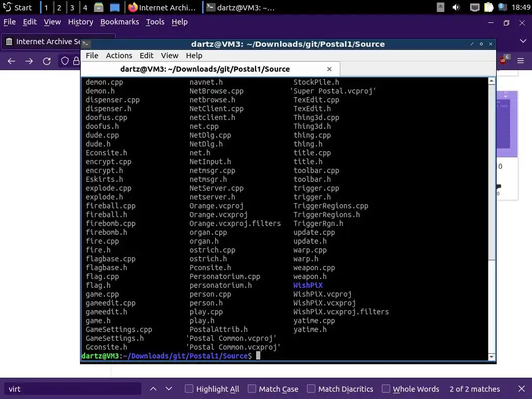The width and height of the screenshot is (532, 399).
Task: Open the uBlock Origin extension icon
Action: (x=503, y=60)
